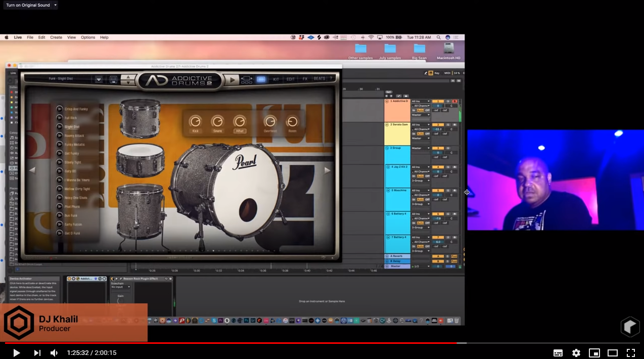Skip to next video
Viewport: 644px width, 359px height.
[37, 353]
